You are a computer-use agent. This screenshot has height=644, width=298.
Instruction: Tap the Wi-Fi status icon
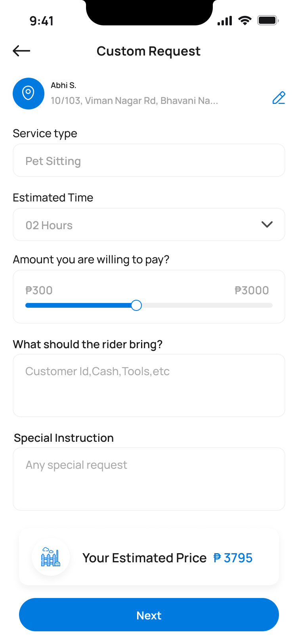(x=245, y=20)
